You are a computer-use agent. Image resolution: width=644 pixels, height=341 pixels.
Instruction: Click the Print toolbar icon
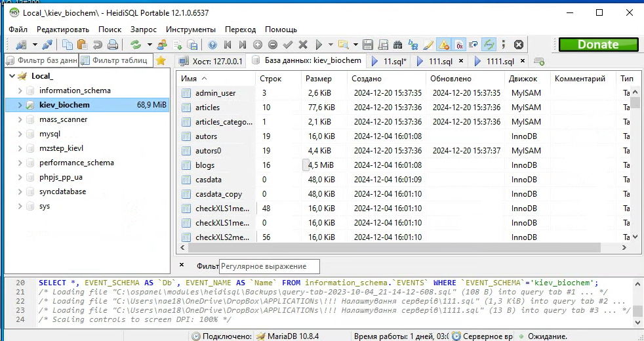(113, 45)
